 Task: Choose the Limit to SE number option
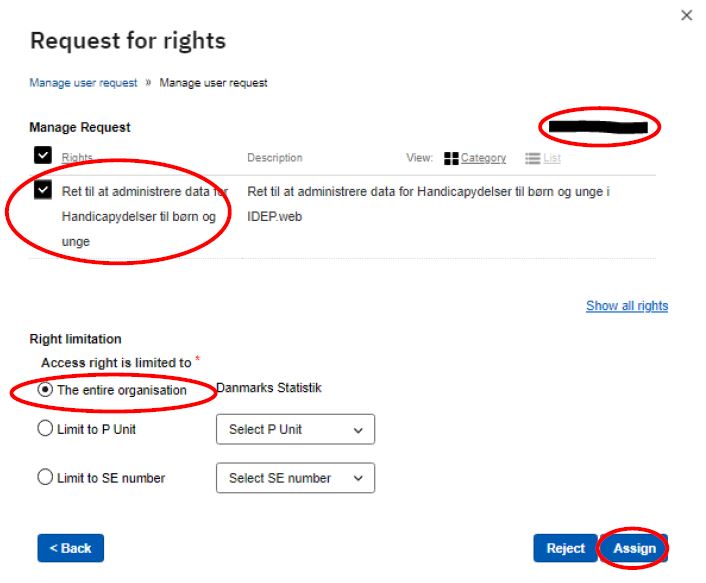pos(45,477)
